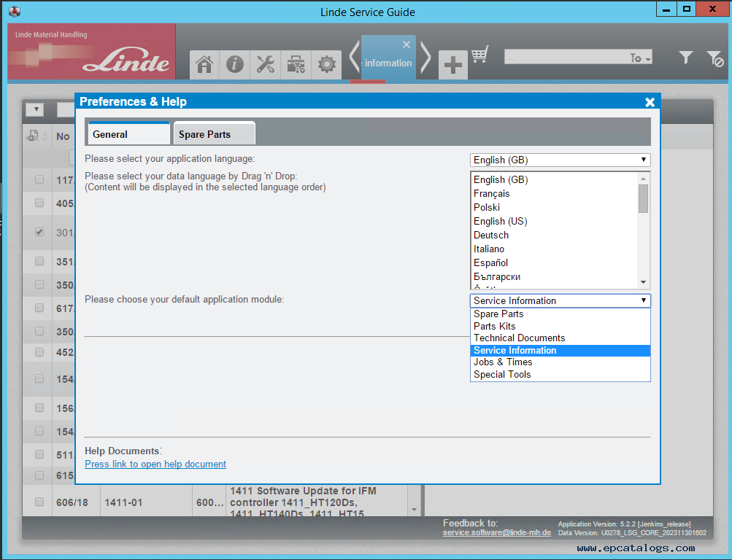Select Español in data language list
This screenshot has height=560, width=732.
click(554, 262)
